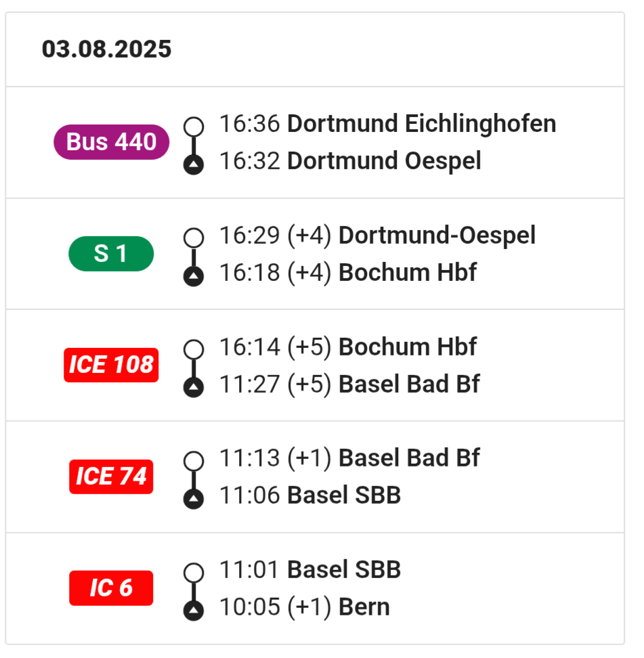Viewport: 644px width, 658px height.
Task: Click the green S 1 line badge
Action: 111,253
